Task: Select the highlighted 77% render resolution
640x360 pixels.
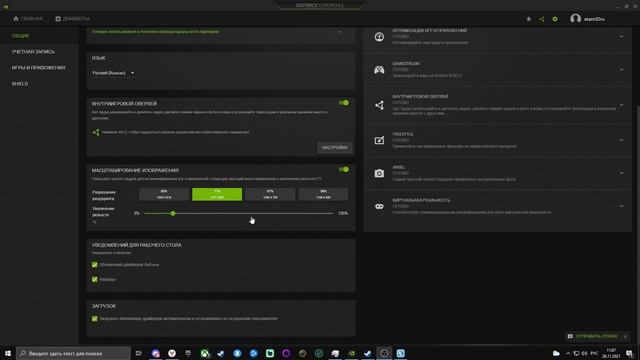Action: coord(217,194)
